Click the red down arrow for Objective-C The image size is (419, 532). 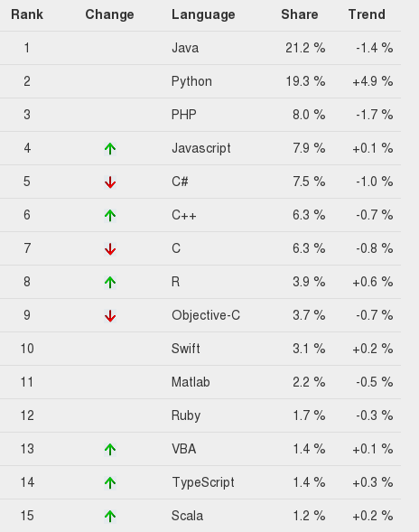click(x=110, y=316)
